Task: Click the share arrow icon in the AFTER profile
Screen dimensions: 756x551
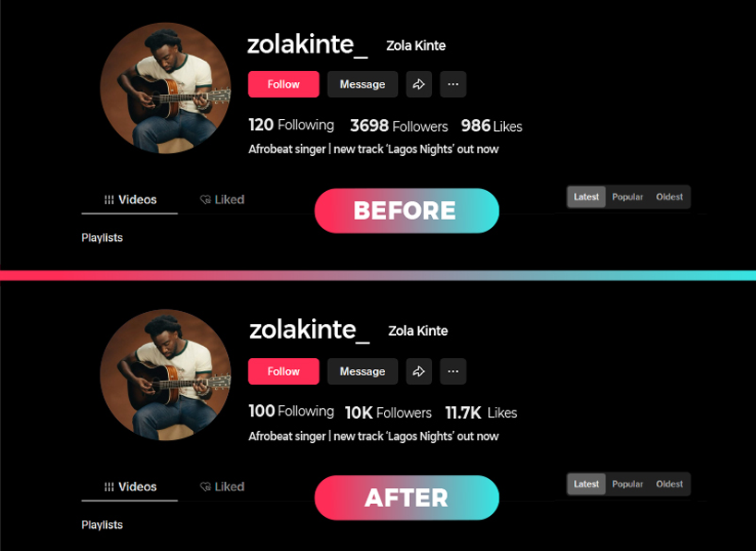Action: click(418, 371)
